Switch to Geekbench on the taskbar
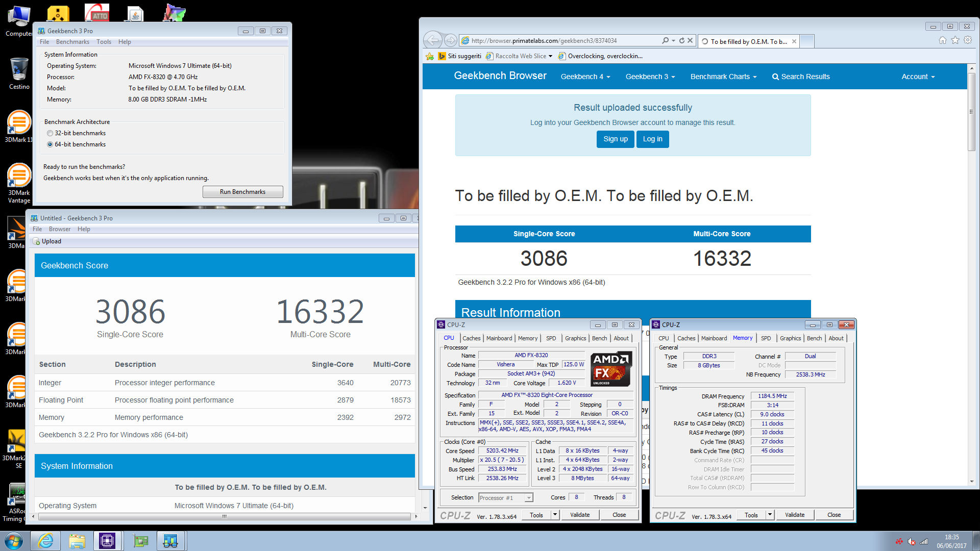This screenshot has height=551, width=980. point(170,541)
